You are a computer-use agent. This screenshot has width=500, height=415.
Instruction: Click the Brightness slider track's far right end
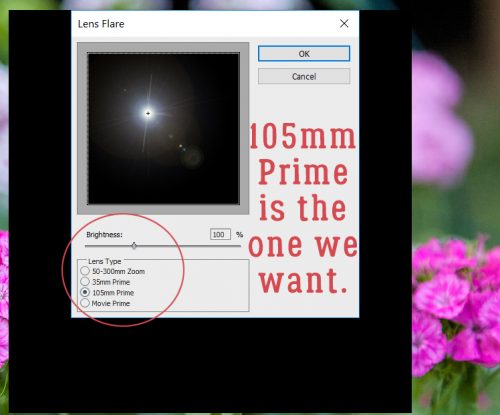click(x=239, y=246)
